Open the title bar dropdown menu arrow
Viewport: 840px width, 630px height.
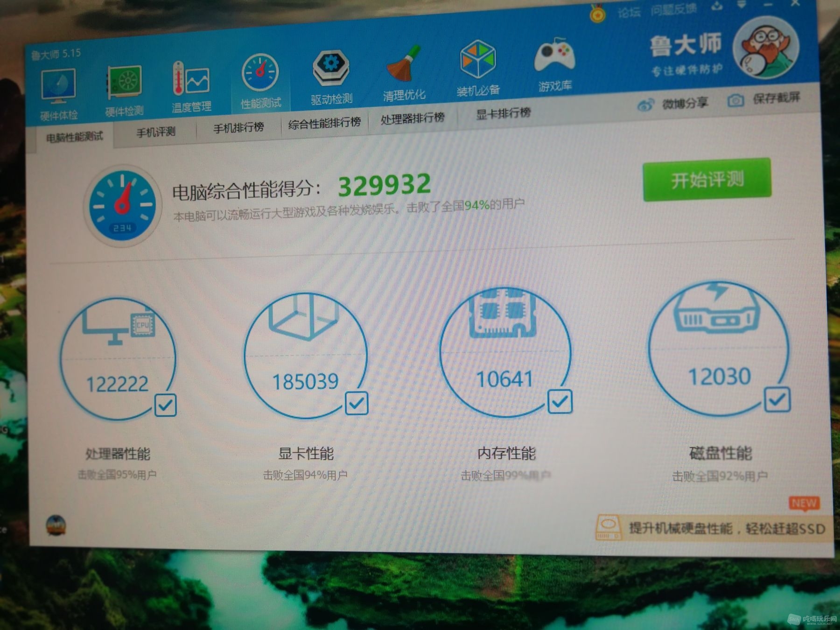(742, 5)
